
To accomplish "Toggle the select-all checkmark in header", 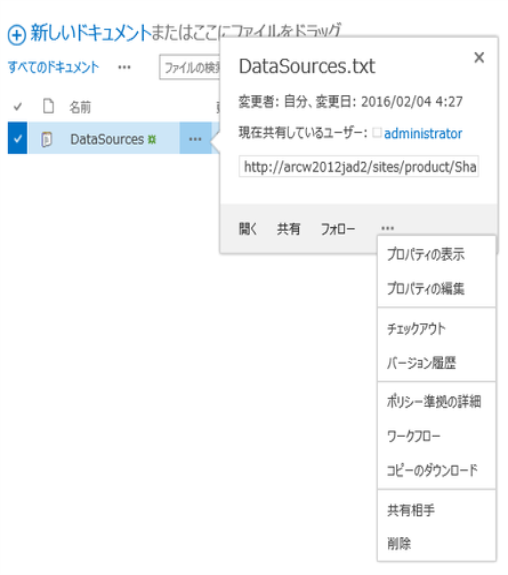I will click(17, 107).
